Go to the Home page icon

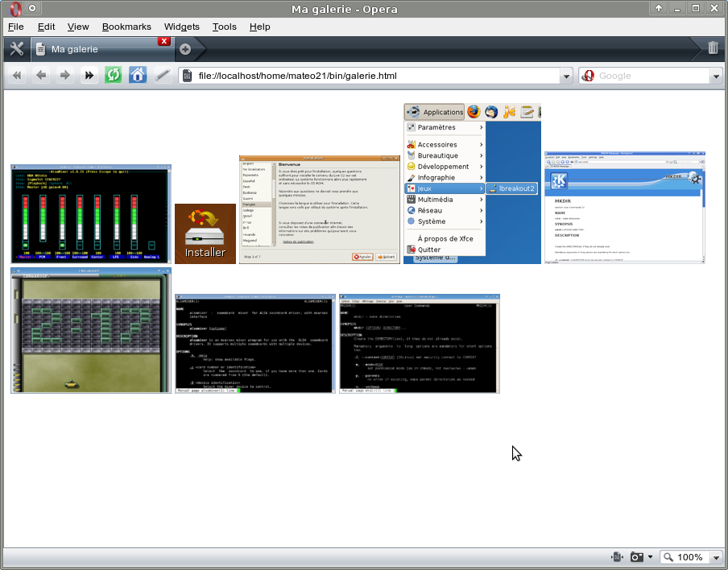click(x=138, y=76)
